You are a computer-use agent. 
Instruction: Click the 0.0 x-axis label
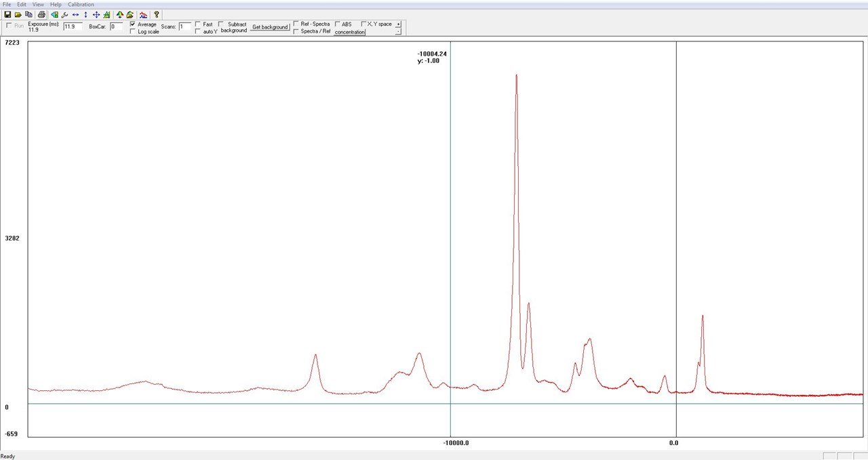pyautogui.click(x=673, y=443)
